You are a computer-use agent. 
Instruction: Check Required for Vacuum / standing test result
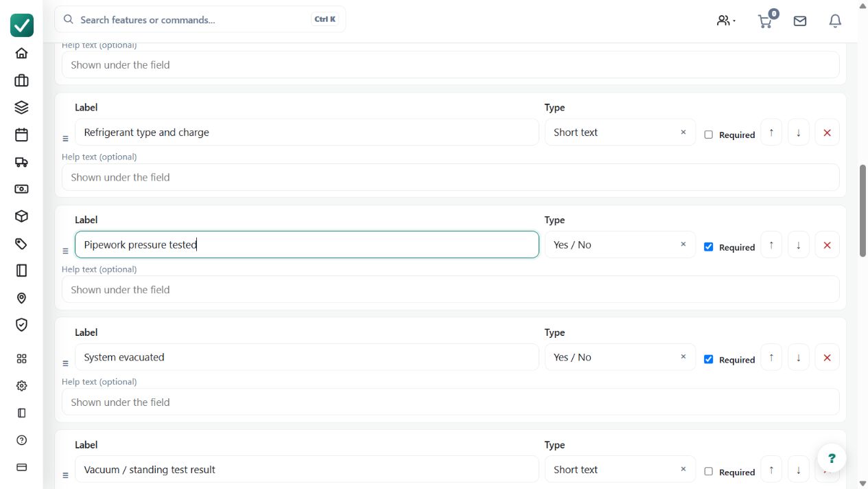click(709, 472)
